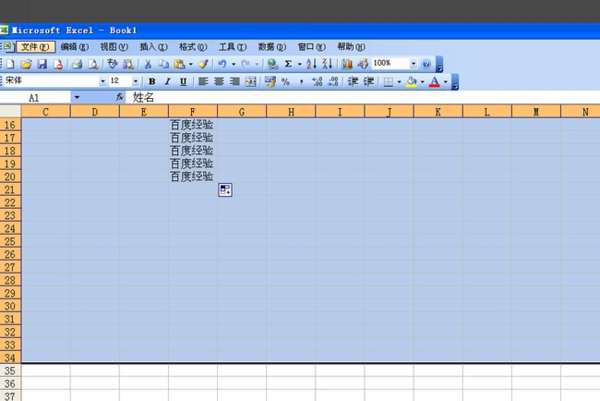Click the Merge and Center icon
Viewport: 600px width, 401px height.
pos(250,81)
